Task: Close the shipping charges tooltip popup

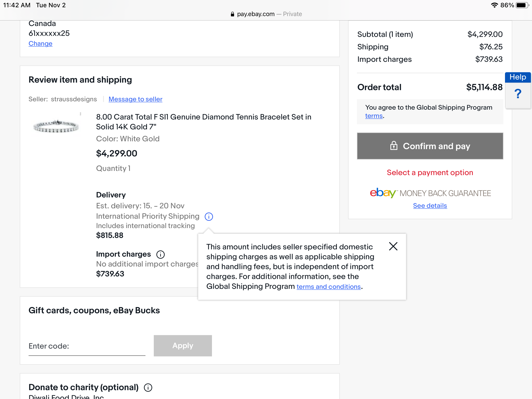Action: click(393, 246)
